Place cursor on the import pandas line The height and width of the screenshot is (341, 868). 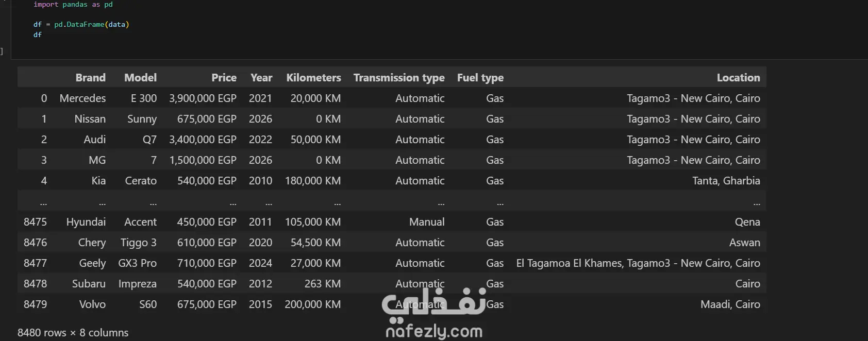(73, 4)
